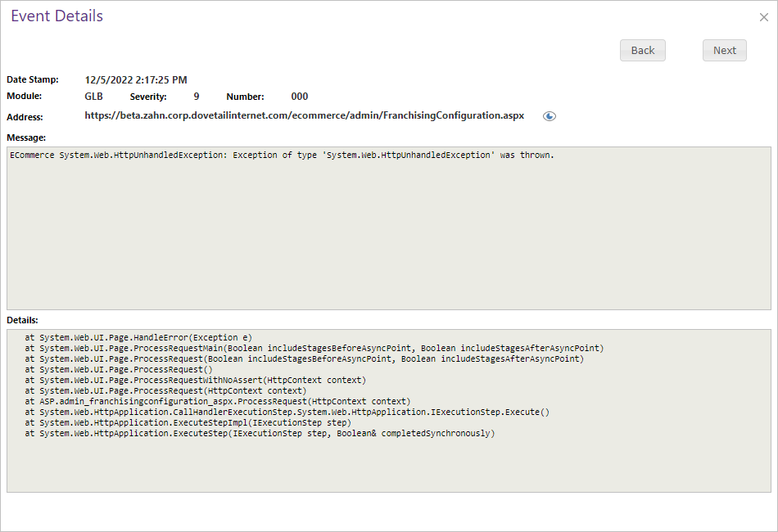Viewport: 778px width, 532px height.
Task: Click the Severity value 9
Action: click(197, 97)
